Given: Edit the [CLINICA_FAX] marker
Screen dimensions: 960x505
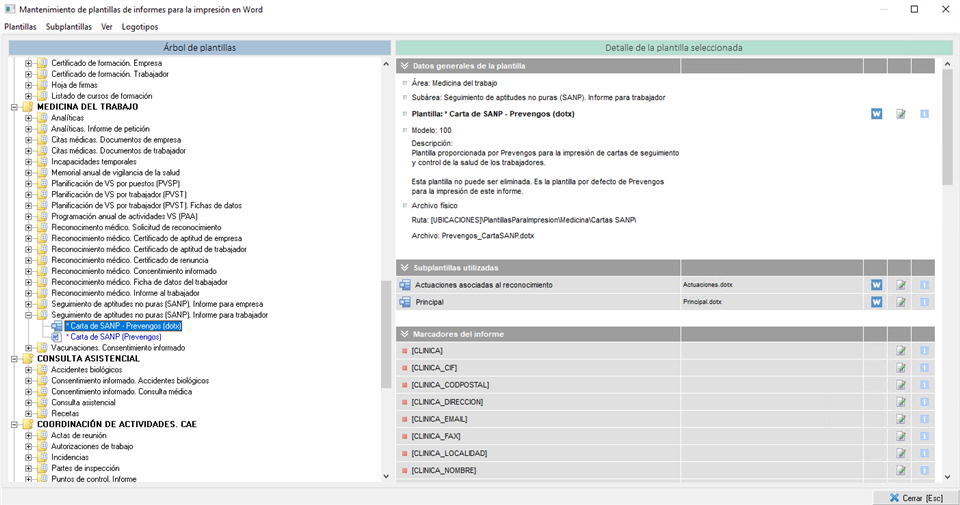Looking at the screenshot, I should [901, 436].
